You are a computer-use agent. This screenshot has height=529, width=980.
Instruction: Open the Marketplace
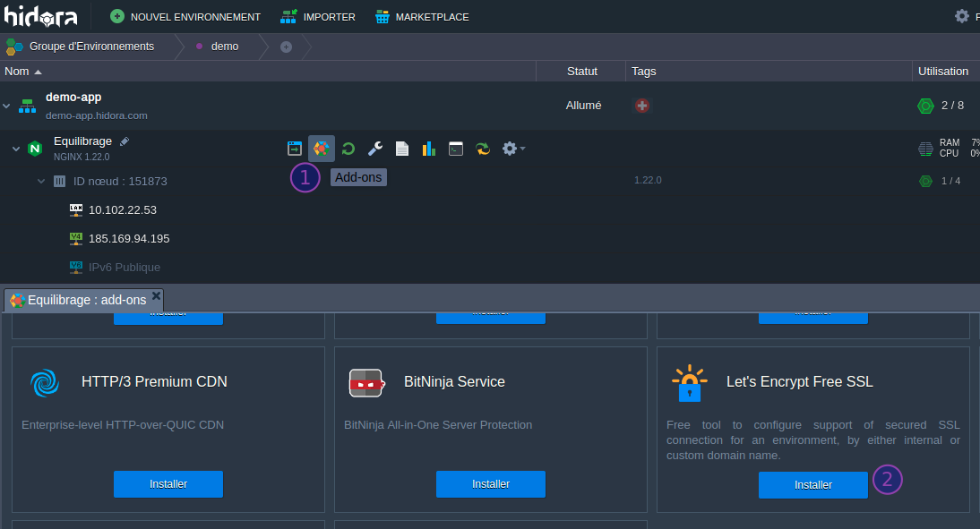tap(422, 17)
